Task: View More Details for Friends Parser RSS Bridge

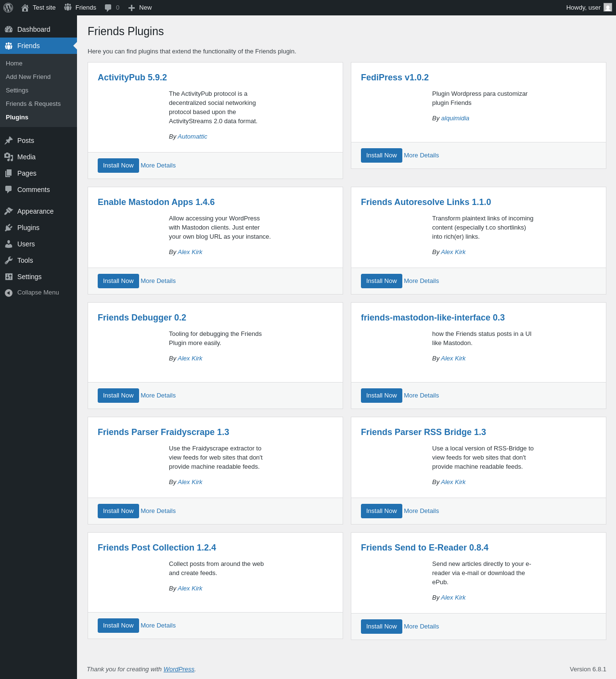Action: pos(421,511)
